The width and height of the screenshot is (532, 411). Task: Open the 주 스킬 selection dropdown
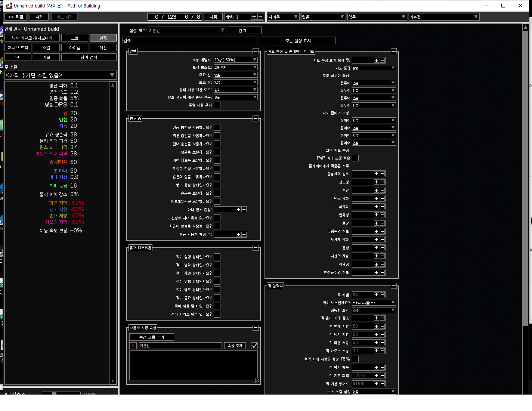pyautogui.click(x=60, y=75)
